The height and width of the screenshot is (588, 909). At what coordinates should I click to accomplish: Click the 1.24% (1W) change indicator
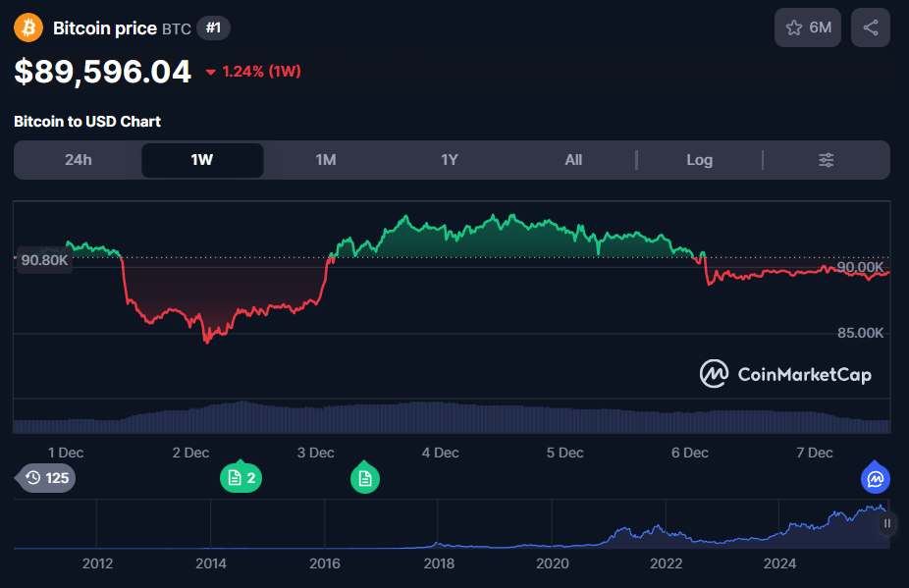(x=254, y=72)
